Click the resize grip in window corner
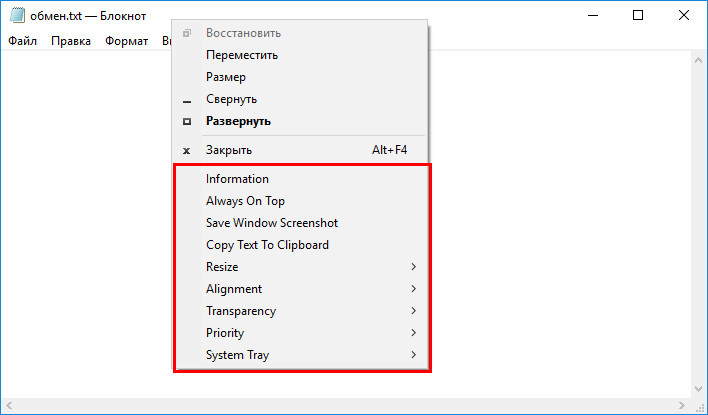Viewport: 708px width, 415px height. pyautogui.click(x=699, y=406)
